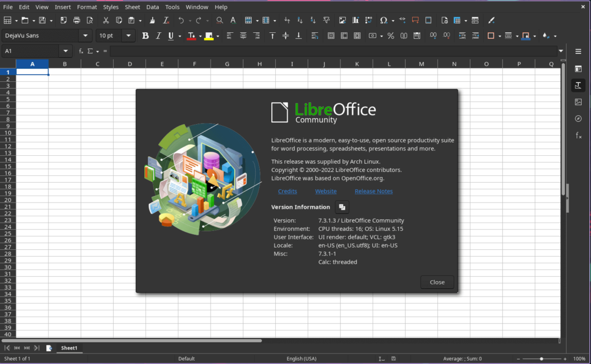Click the Print icon
Image resolution: width=591 pixels, height=364 pixels.
77,20
